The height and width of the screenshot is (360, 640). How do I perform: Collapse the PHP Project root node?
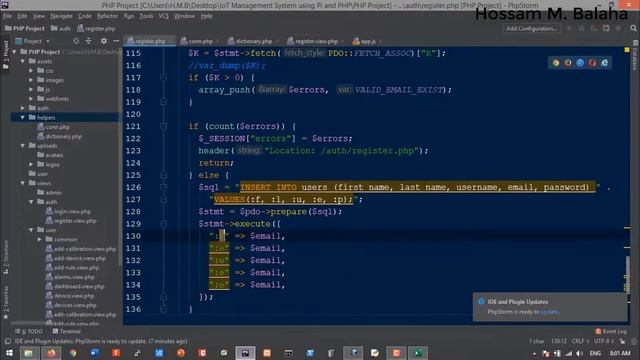pos(15,52)
